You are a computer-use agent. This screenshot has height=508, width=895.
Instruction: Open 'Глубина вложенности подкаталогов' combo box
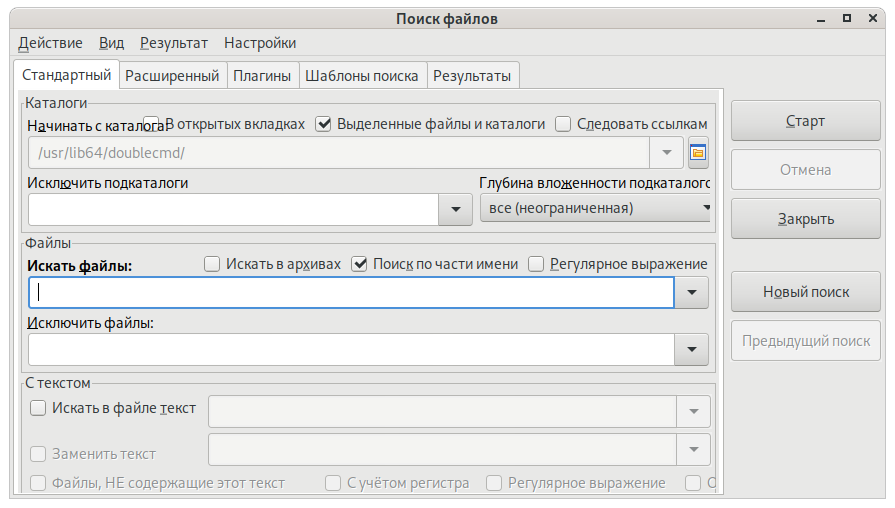[x=595, y=209]
